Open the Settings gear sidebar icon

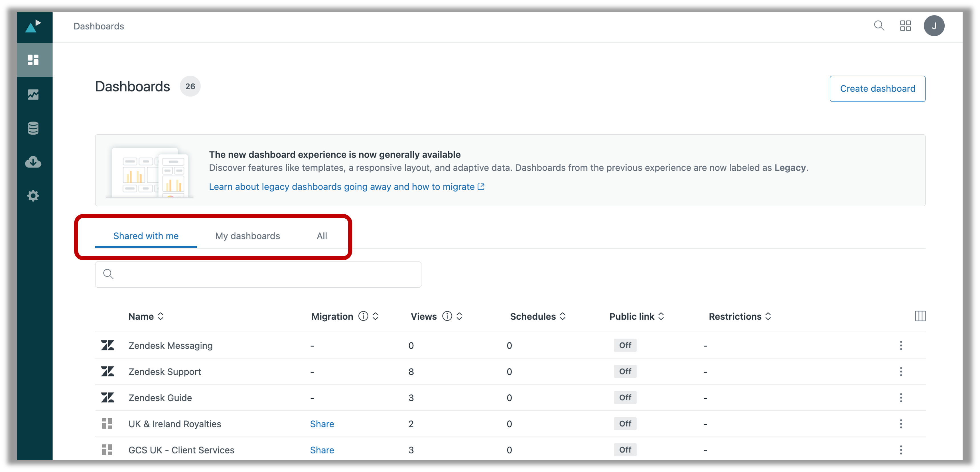33,196
